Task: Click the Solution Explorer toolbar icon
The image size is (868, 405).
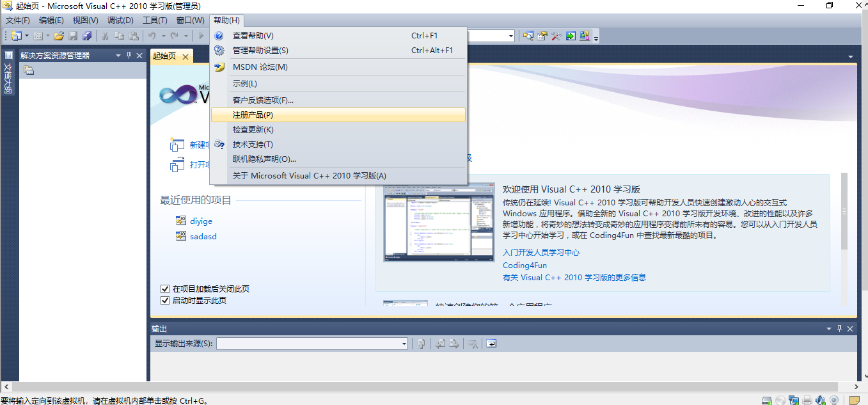Action: tap(528, 36)
